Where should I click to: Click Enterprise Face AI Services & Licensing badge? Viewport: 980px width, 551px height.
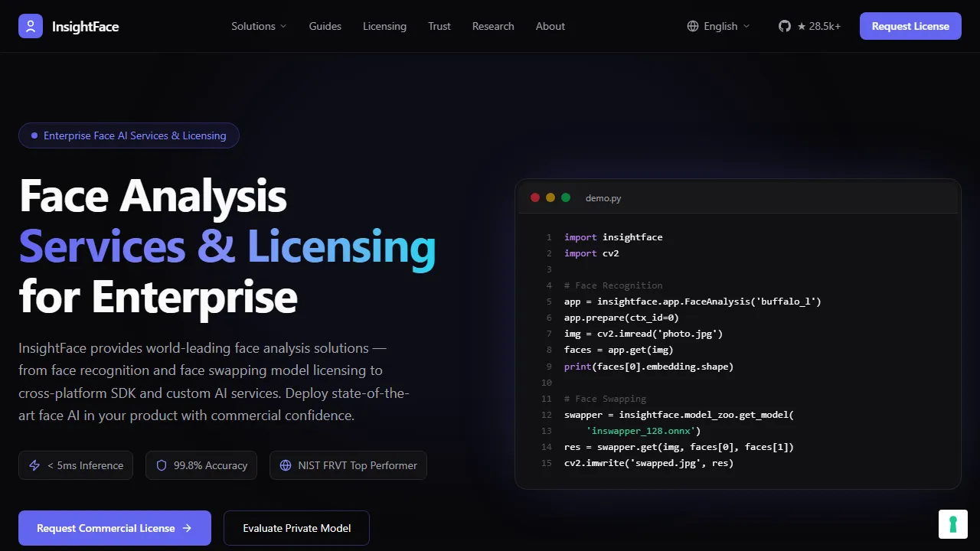129,135
